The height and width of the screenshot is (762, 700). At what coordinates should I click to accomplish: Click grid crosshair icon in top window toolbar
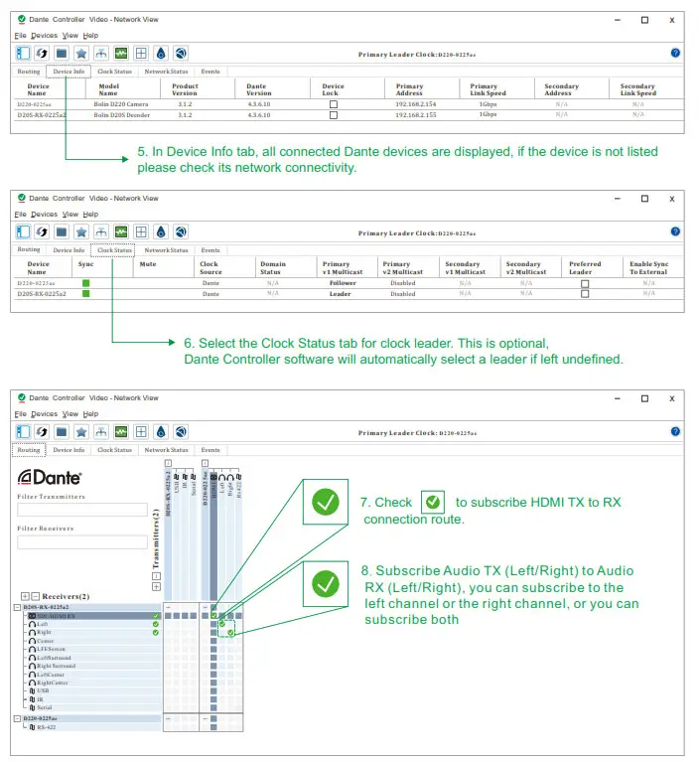141,53
